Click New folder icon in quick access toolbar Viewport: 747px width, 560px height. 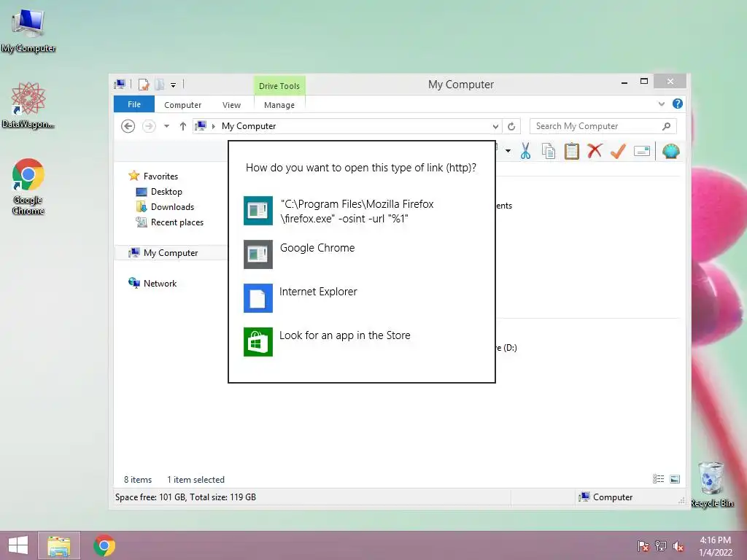point(160,85)
